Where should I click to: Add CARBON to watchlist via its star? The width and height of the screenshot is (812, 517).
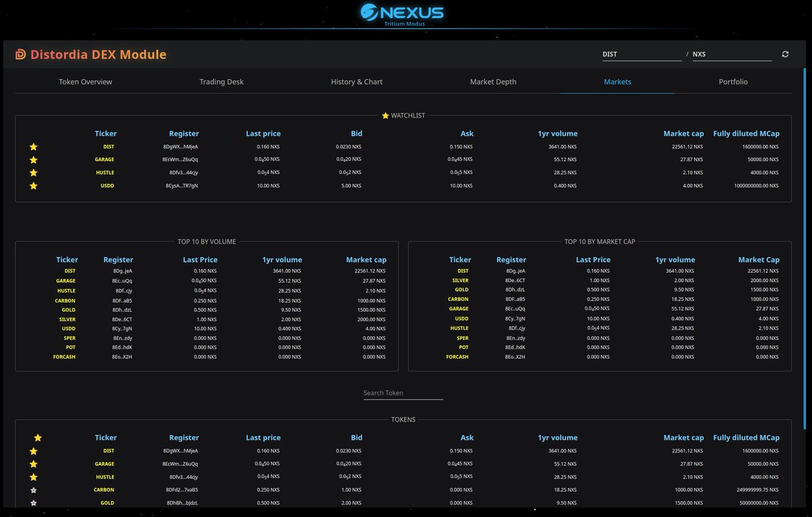pyautogui.click(x=33, y=490)
